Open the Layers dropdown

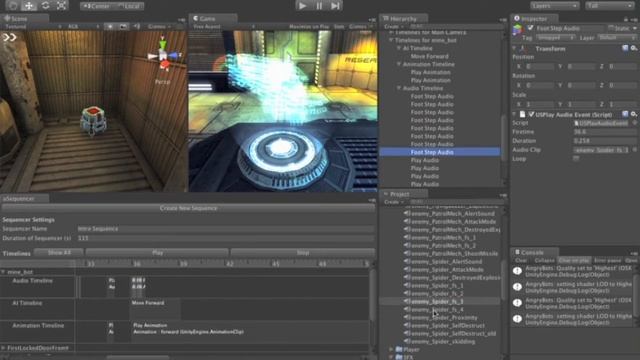click(x=554, y=6)
